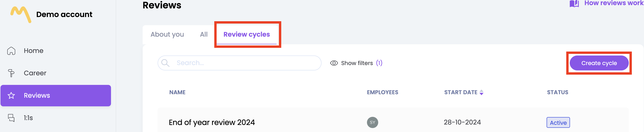Click the open book help icon

574,4
